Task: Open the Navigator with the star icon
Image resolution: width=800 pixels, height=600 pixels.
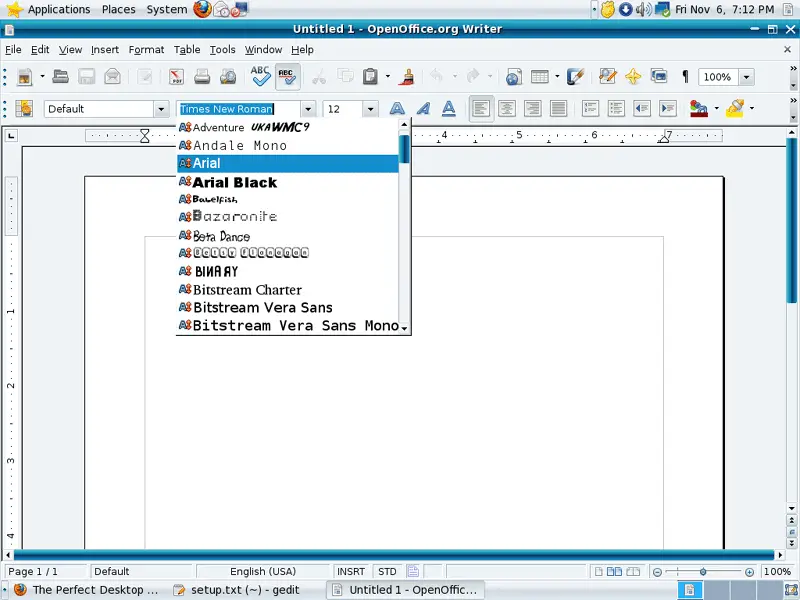Action: pos(633,77)
